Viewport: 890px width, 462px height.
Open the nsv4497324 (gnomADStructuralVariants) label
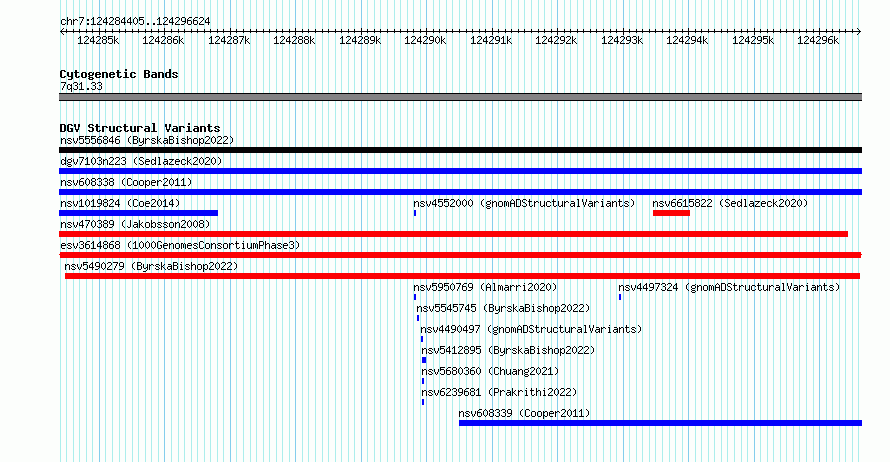click(x=729, y=287)
